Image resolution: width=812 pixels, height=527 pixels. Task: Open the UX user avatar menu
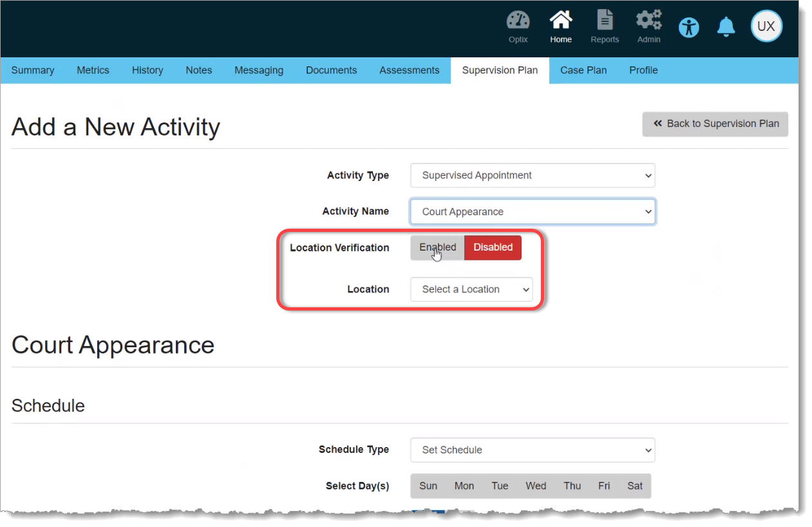click(766, 26)
